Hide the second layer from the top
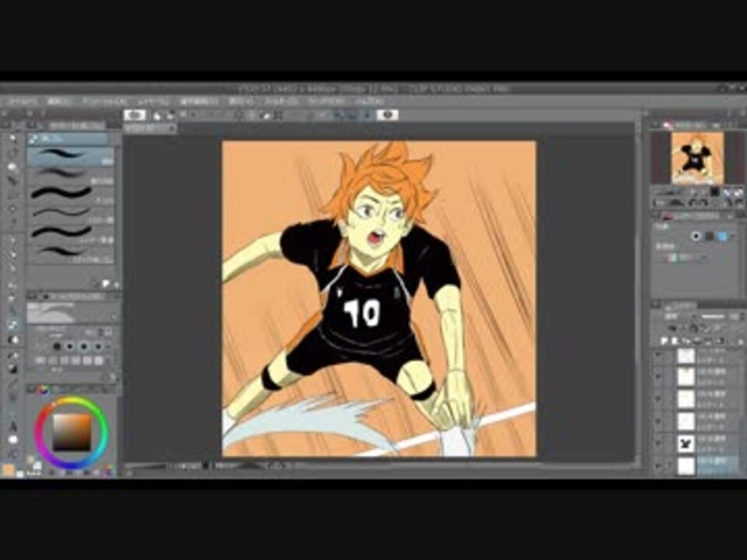Viewport: 747px width, 560px height. coord(658,377)
